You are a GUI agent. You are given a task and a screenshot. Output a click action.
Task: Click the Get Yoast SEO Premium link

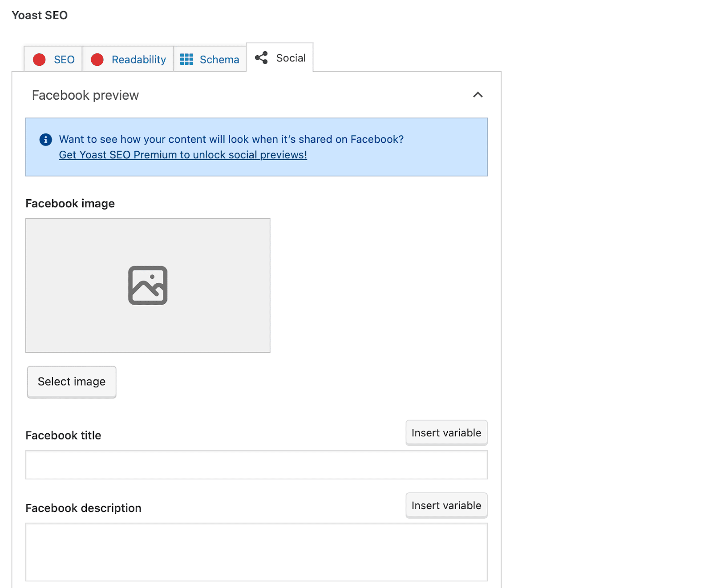pos(182,155)
